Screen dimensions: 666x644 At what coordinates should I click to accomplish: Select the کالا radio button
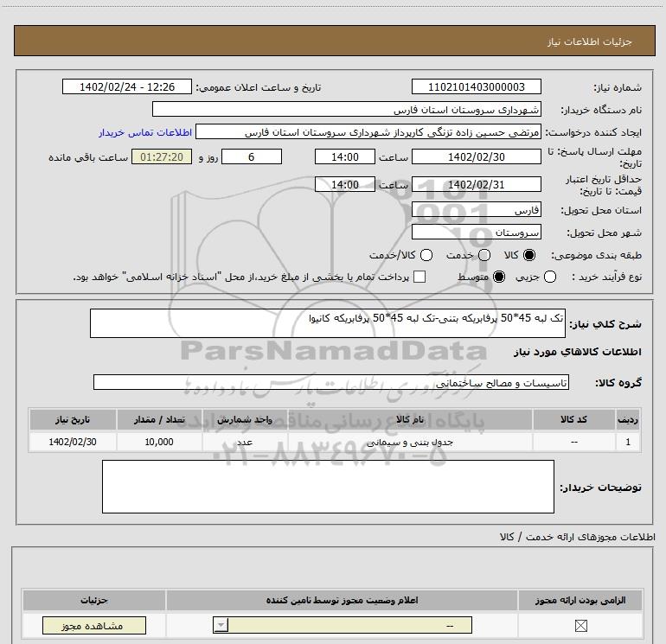(529, 255)
